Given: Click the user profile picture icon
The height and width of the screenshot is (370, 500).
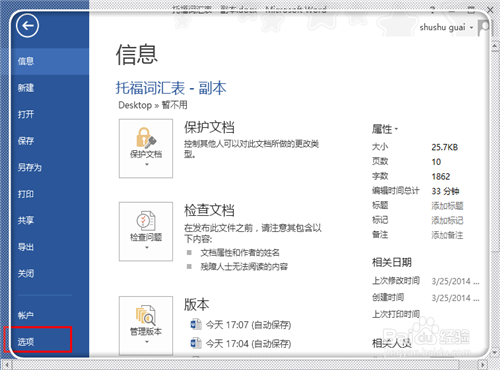Looking at the screenshot, I should point(484,27).
